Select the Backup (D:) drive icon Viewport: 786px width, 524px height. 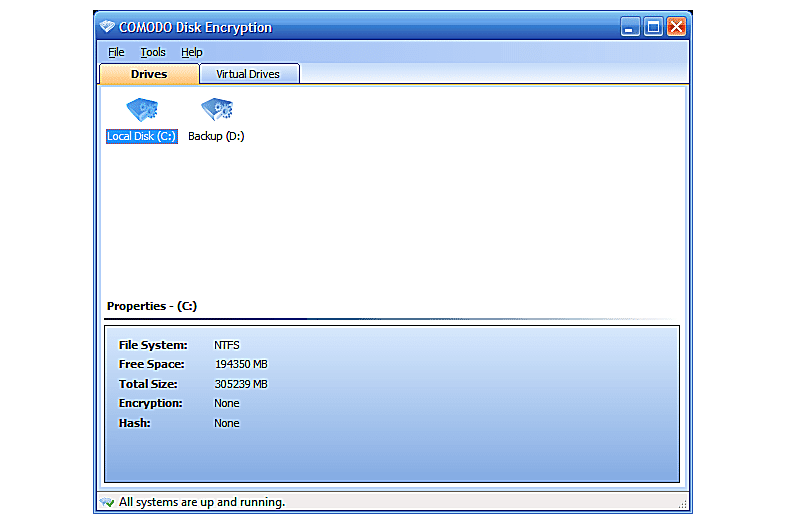pos(217,109)
